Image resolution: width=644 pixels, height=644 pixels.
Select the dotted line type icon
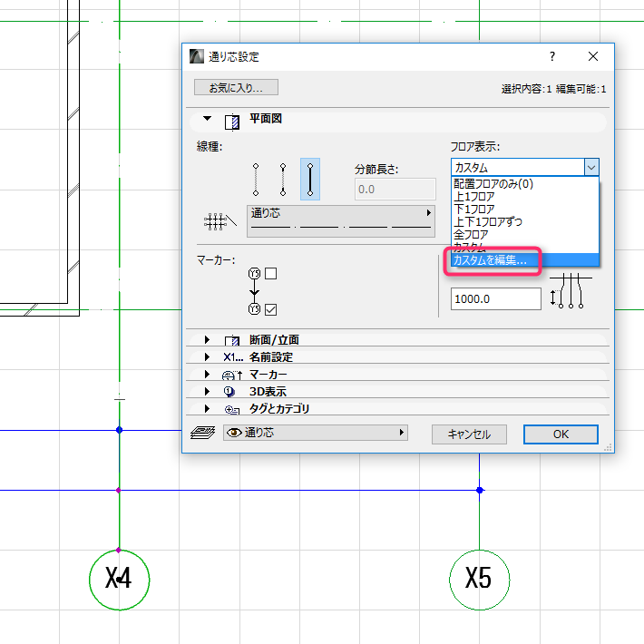[256, 179]
